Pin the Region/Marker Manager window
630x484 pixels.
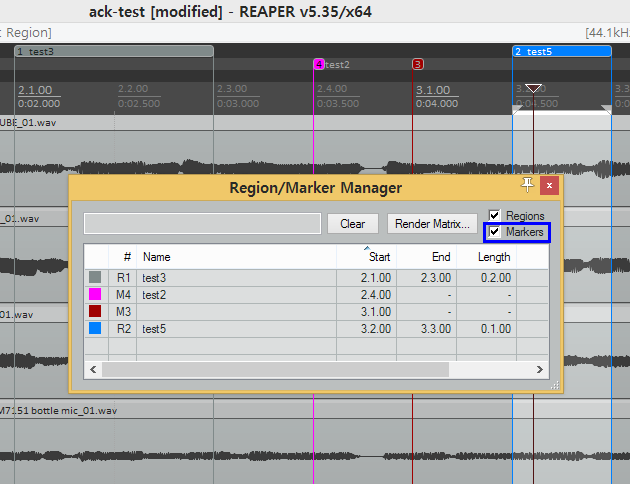pyautogui.click(x=528, y=186)
